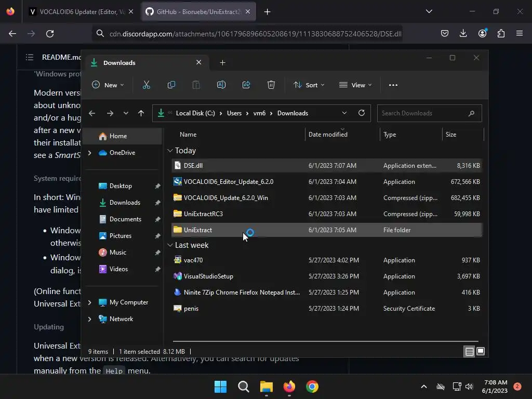The width and height of the screenshot is (532, 399).
Task: Show hidden tray icons chevron
Action: (424, 387)
